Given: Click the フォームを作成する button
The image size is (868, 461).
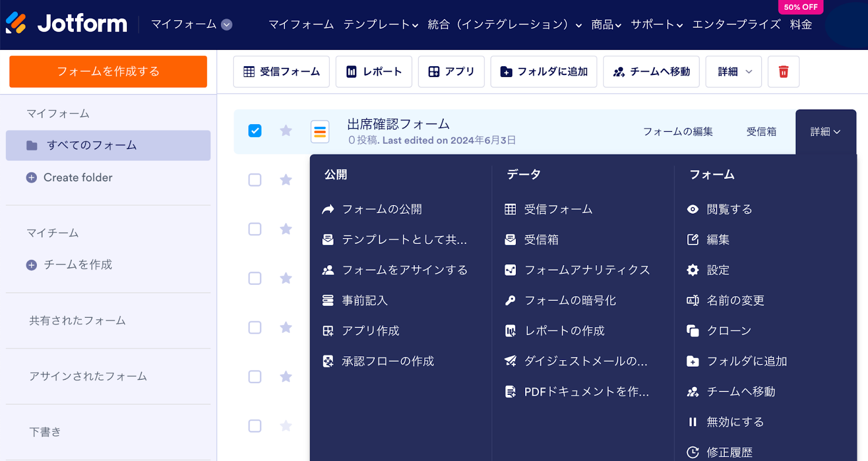Looking at the screenshot, I should [108, 72].
